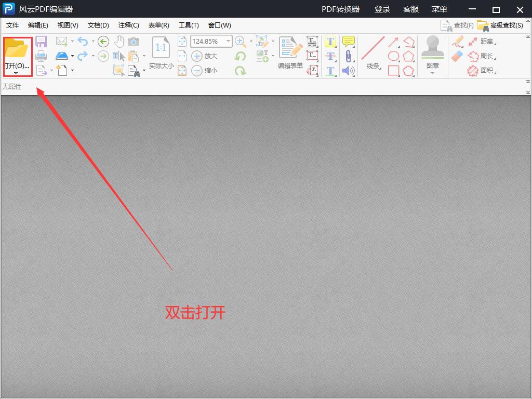Click the Actual Size 1:1 icon

click(161, 48)
